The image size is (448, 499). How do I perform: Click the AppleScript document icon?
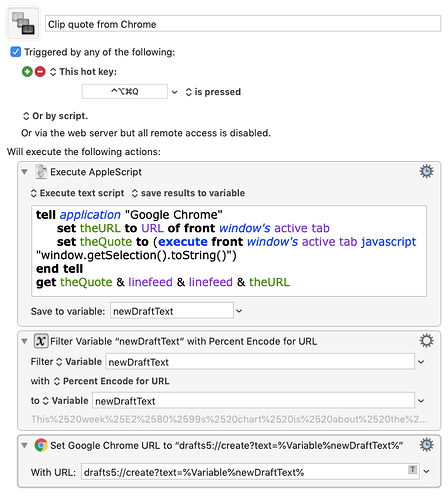(41, 172)
